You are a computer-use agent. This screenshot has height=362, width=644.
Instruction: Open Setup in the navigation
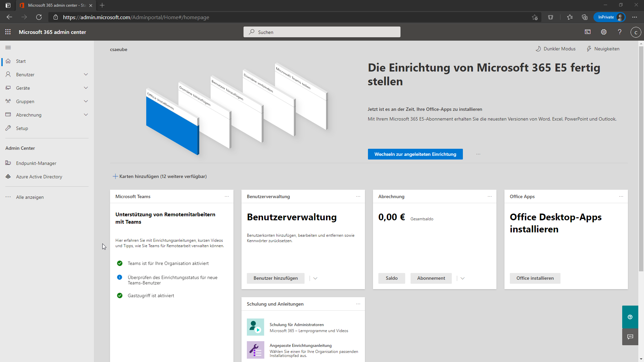(x=47, y=128)
